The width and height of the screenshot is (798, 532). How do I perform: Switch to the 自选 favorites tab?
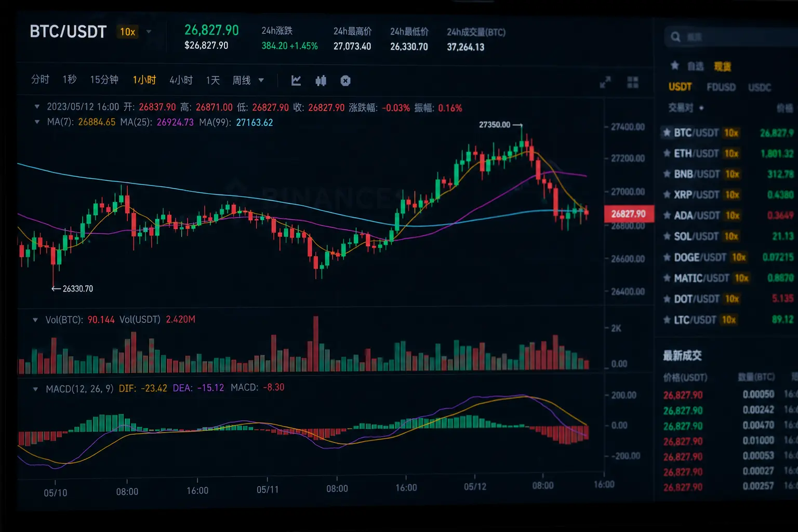click(696, 66)
